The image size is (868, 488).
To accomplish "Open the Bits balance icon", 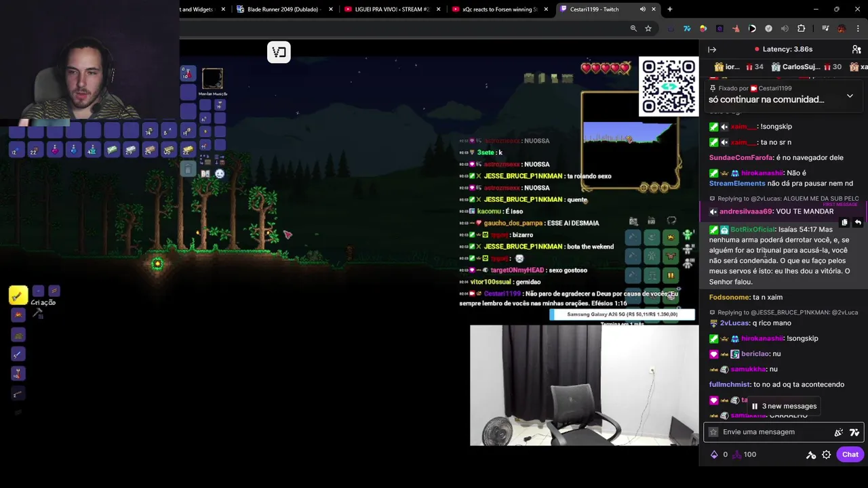I will pos(714,455).
